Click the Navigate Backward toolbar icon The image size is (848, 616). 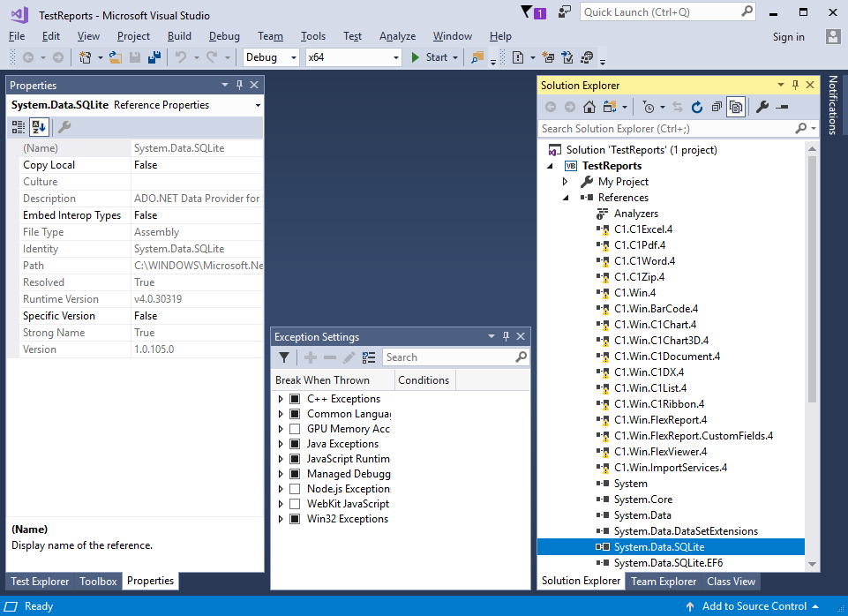pos(27,57)
